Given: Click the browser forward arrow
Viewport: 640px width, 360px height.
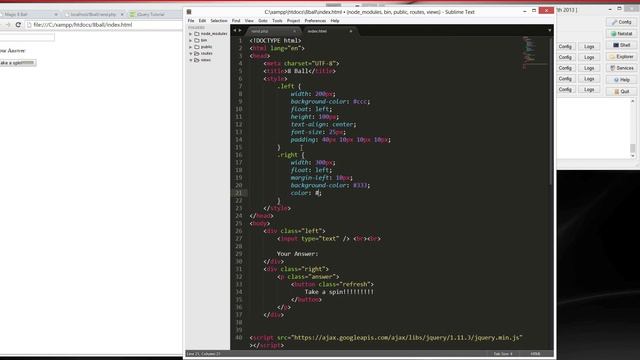Looking at the screenshot, I should pyautogui.click(x=8, y=25).
